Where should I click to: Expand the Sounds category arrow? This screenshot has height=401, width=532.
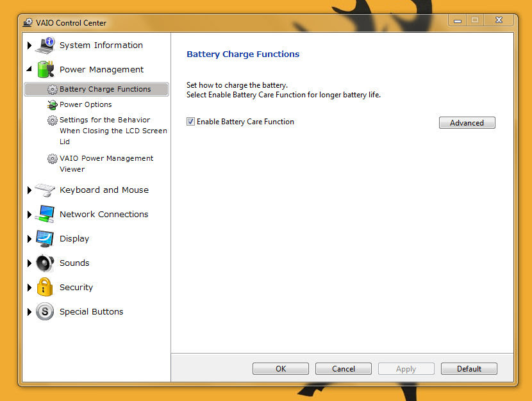pos(29,263)
